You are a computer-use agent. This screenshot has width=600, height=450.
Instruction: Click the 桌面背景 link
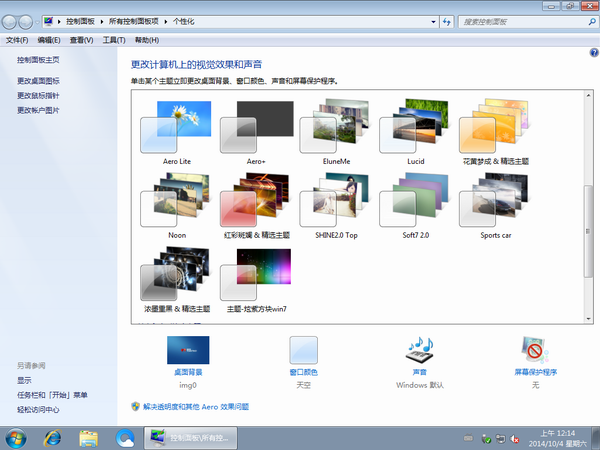coord(188,372)
